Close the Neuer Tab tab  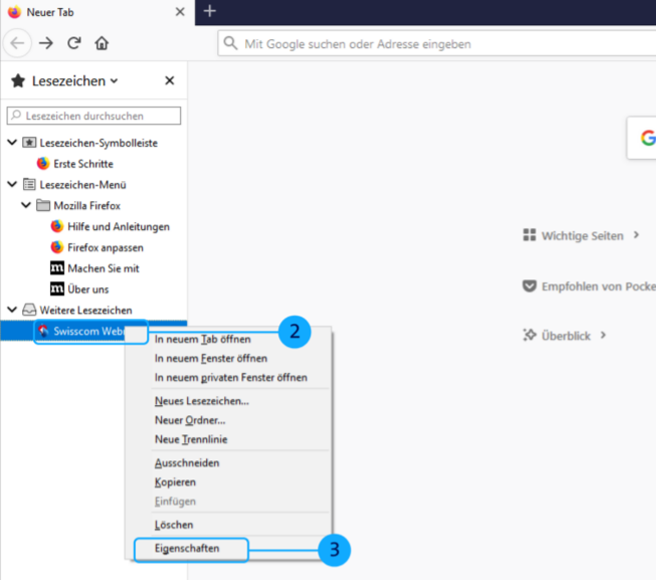179,12
